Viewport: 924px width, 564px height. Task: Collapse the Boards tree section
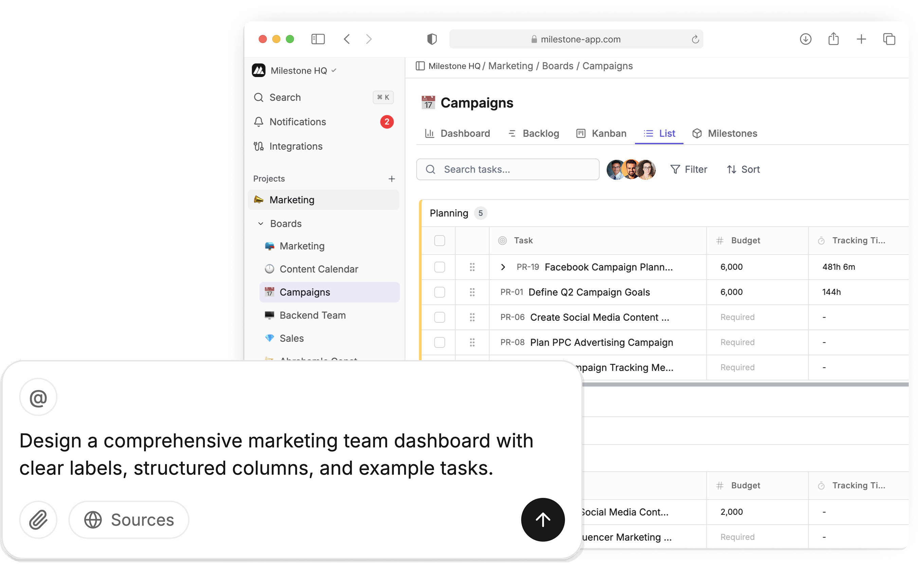260,224
